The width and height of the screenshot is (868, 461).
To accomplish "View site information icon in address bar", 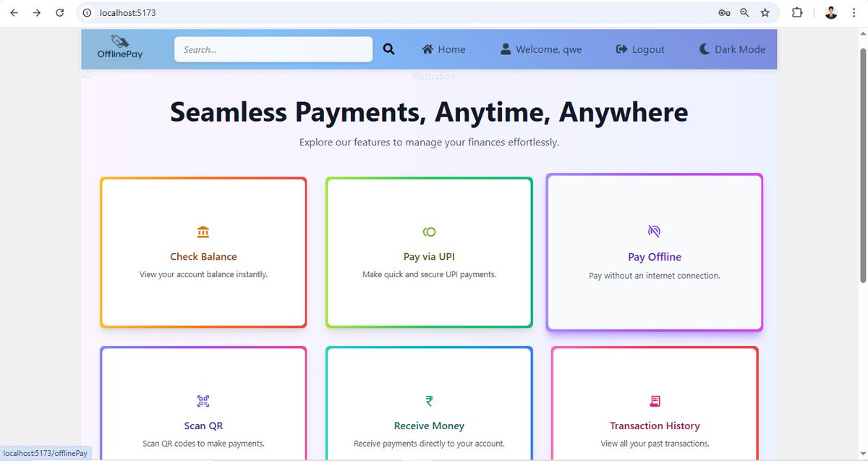I will [87, 13].
